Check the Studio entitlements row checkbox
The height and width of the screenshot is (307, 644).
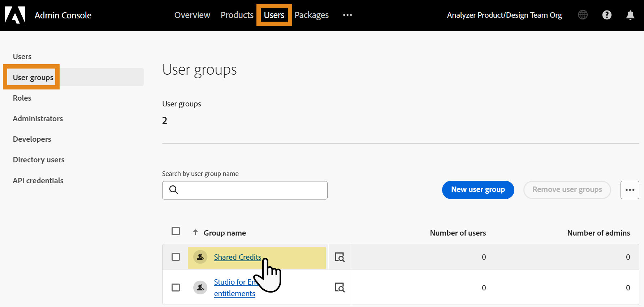[176, 287]
